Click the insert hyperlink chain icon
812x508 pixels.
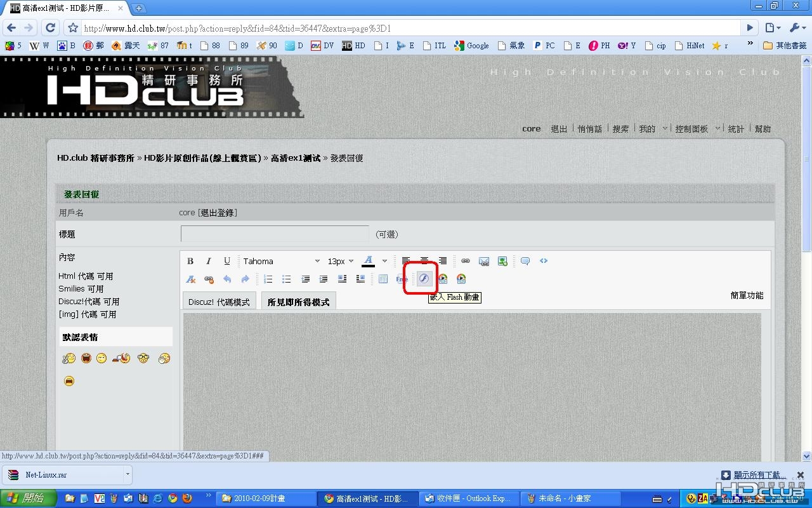466,261
